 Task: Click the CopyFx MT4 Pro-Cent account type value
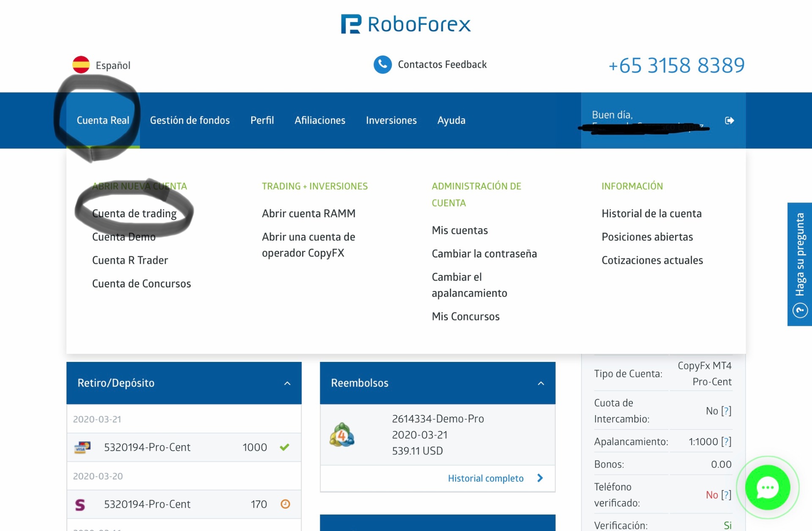pos(705,374)
